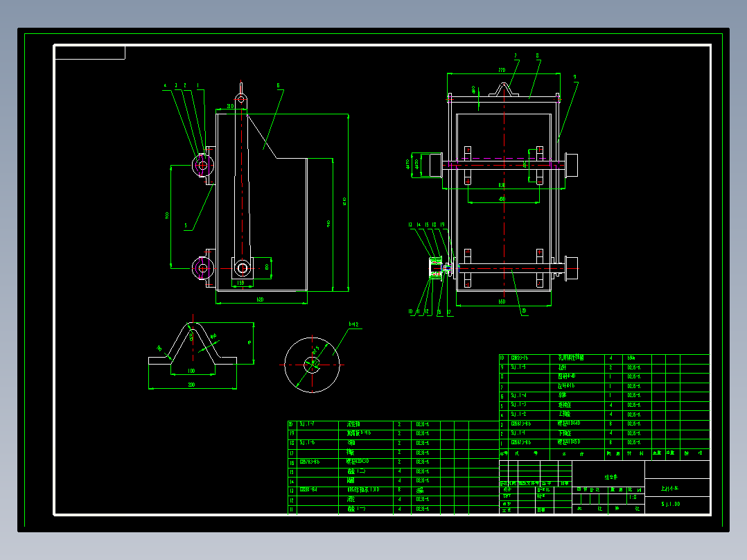The image size is (747, 560).
Task: Click the 210 dimension atop the side view
Action: click(x=230, y=106)
